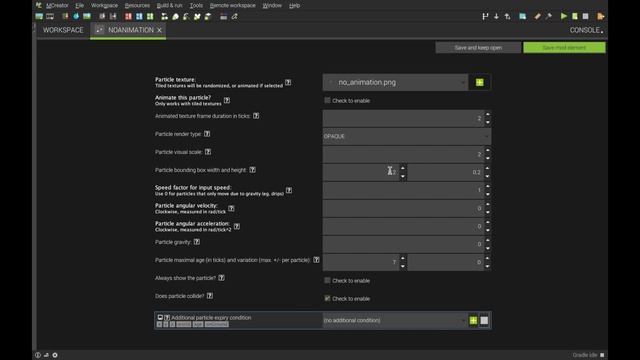Screen dimensions: 640x360
Task: Click the maximal age variation field
Action: 445,262
